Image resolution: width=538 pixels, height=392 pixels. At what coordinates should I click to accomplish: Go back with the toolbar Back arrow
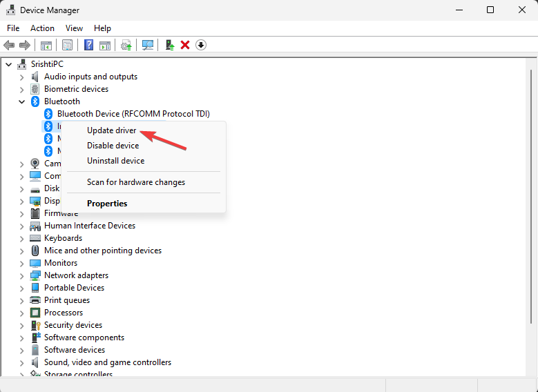(x=9, y=45)
